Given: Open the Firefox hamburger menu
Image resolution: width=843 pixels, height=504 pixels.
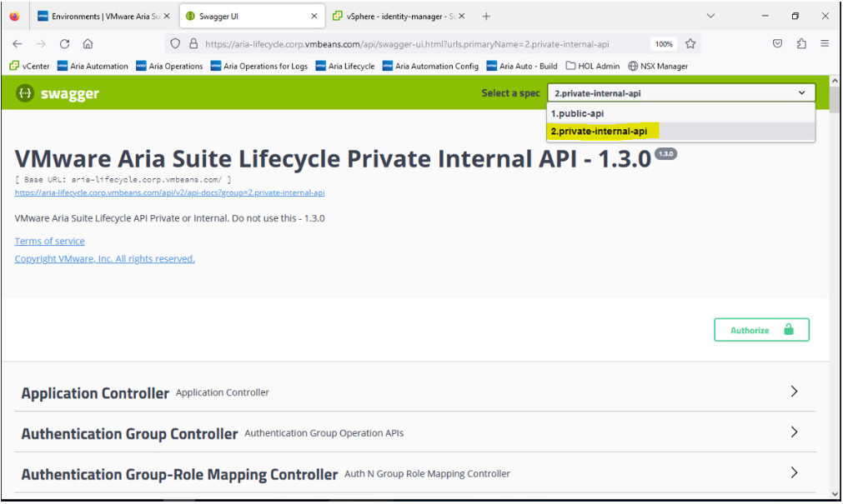Looking at the screenshot, I should 825,44.
